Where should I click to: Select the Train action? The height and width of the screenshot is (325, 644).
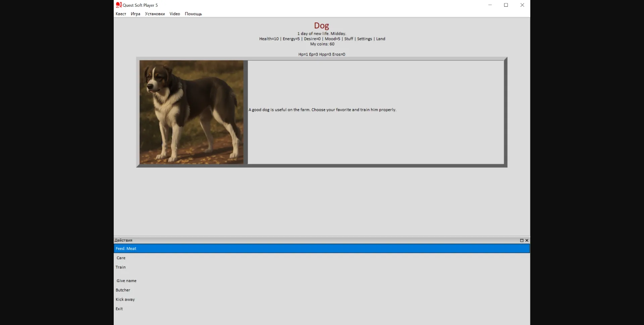(x=121, y=267)
